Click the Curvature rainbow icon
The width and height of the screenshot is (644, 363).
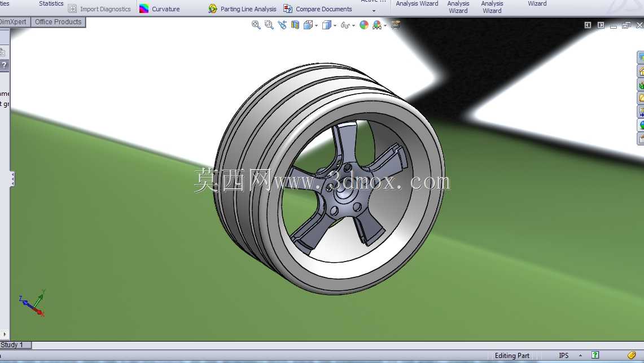tap(144, 8)
